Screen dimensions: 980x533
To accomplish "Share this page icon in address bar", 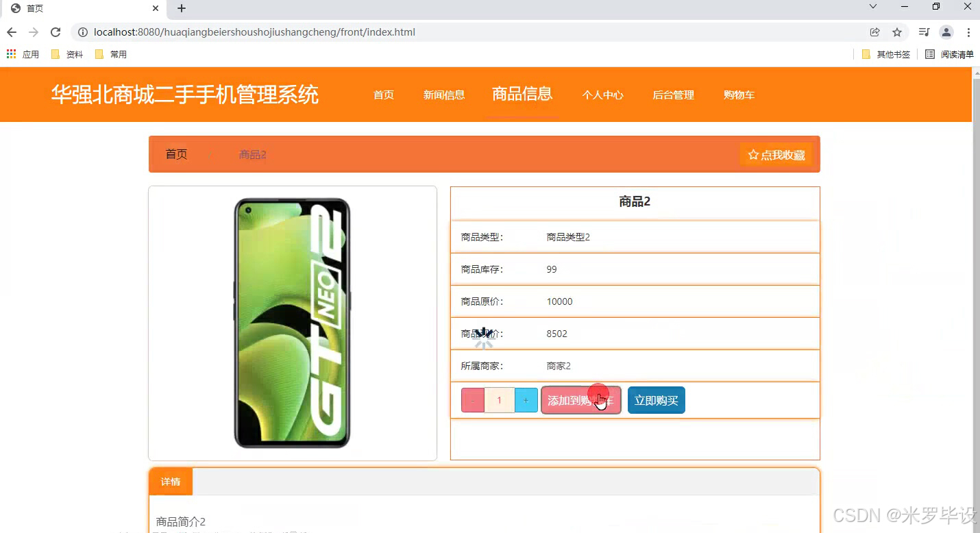I will click(875, 32).
